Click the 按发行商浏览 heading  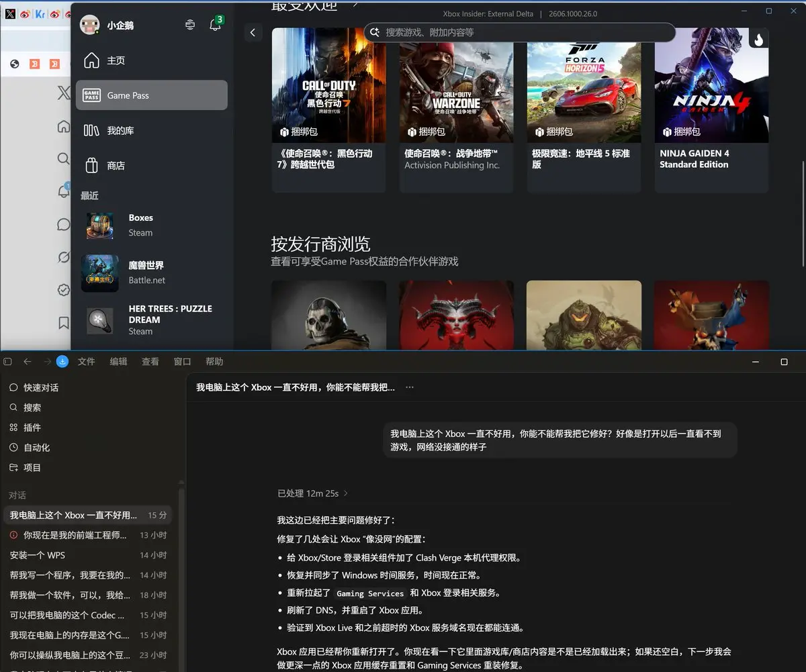coord(320,243)
